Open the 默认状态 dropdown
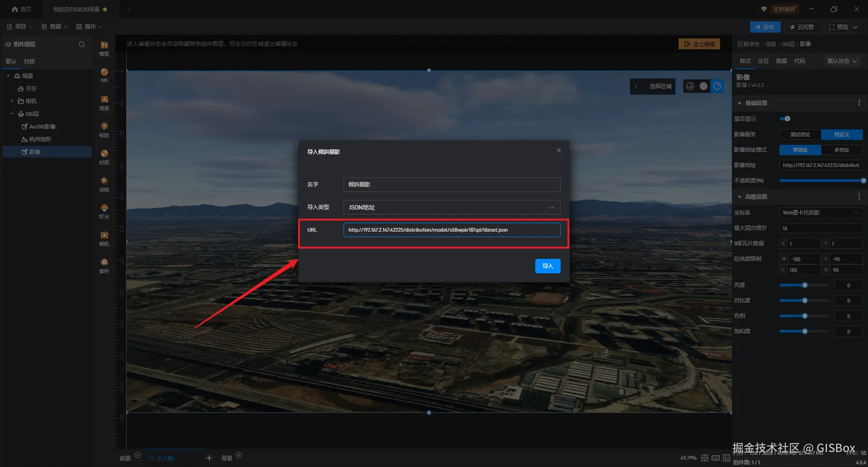Viewport: 868px width, 467px height. click(842, 61)
